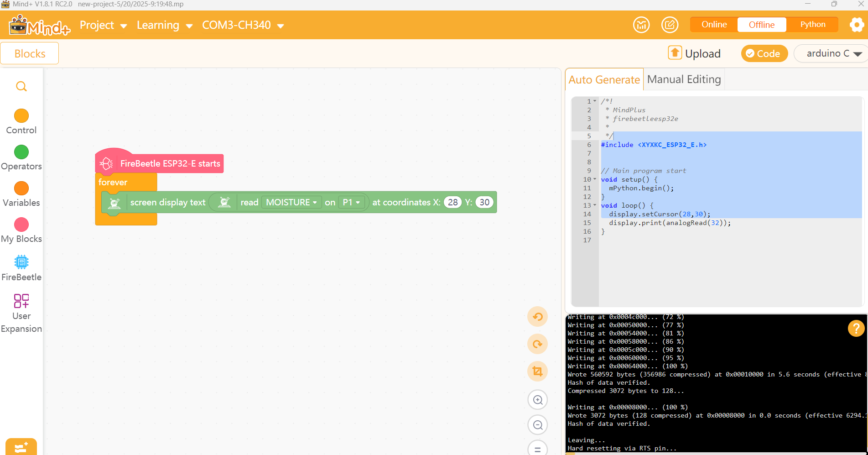Click the sensor icon on display block
Screen dimensions: 868x455
click(x=114, y=203)
